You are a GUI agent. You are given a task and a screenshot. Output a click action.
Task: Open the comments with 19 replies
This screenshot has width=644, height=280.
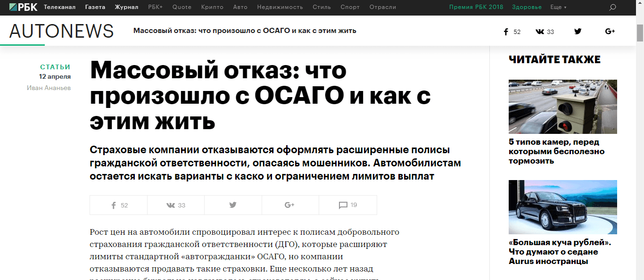pos(348,205)
